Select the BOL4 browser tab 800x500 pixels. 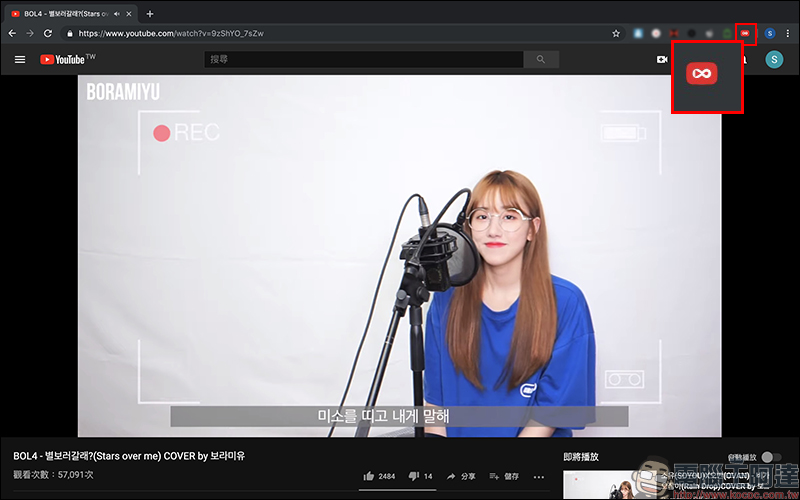coord(70,14)
